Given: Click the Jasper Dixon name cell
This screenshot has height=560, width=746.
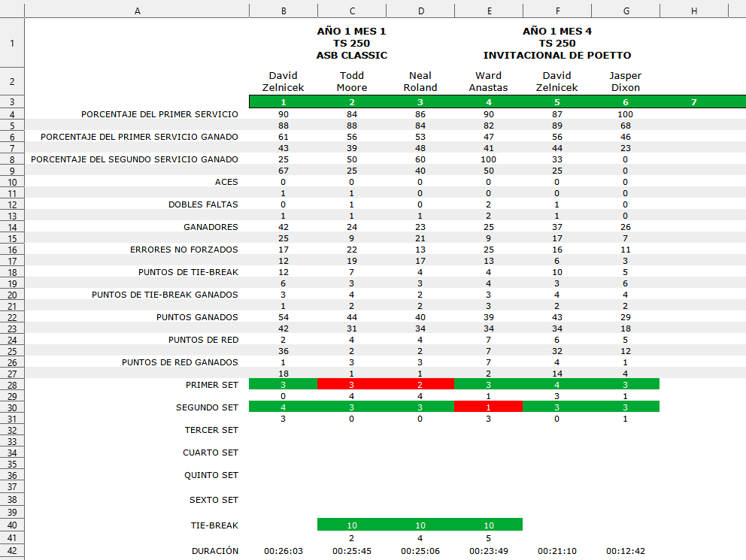Looking at the screenshot, I should click(626, 82).
